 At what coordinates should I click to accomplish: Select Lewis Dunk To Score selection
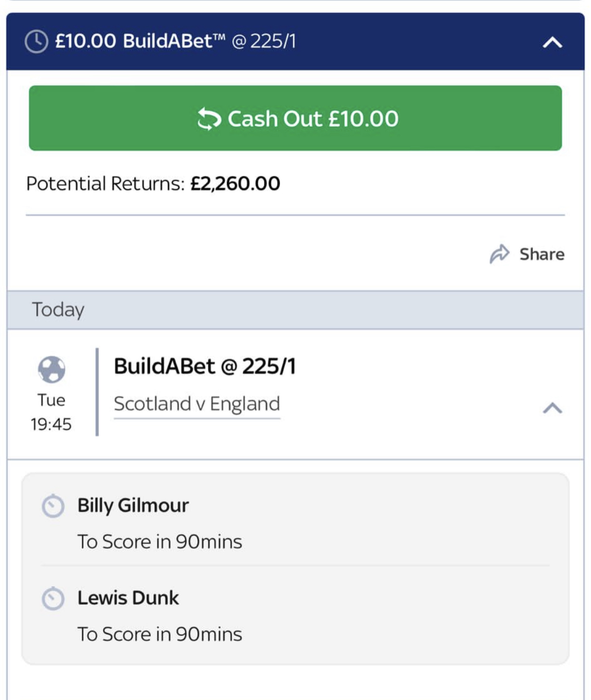click(295, 615)
